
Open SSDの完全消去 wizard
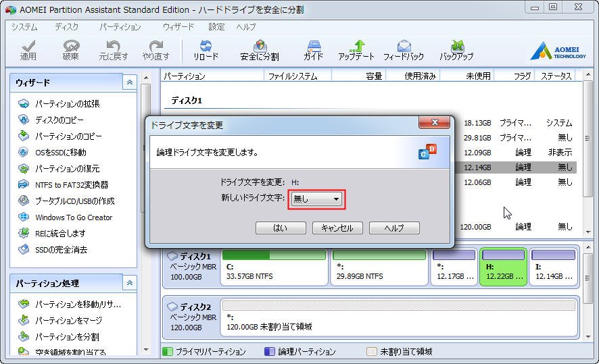point(53,250)
